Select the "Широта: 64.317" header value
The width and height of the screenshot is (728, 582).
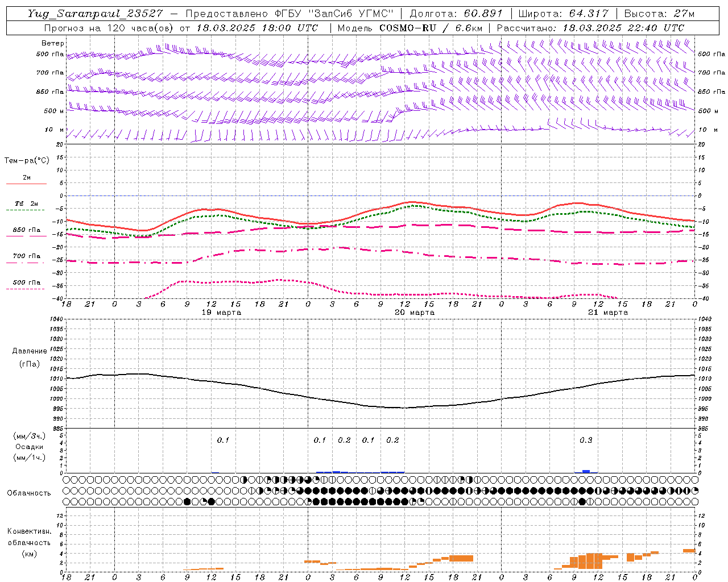(x=563, y=14)
